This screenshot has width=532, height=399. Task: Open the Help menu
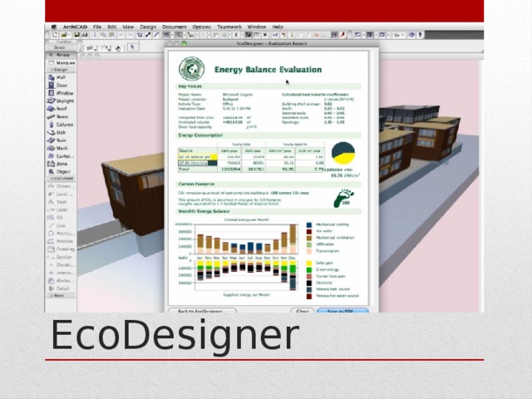pyautogui.click(x=278, y=27)
